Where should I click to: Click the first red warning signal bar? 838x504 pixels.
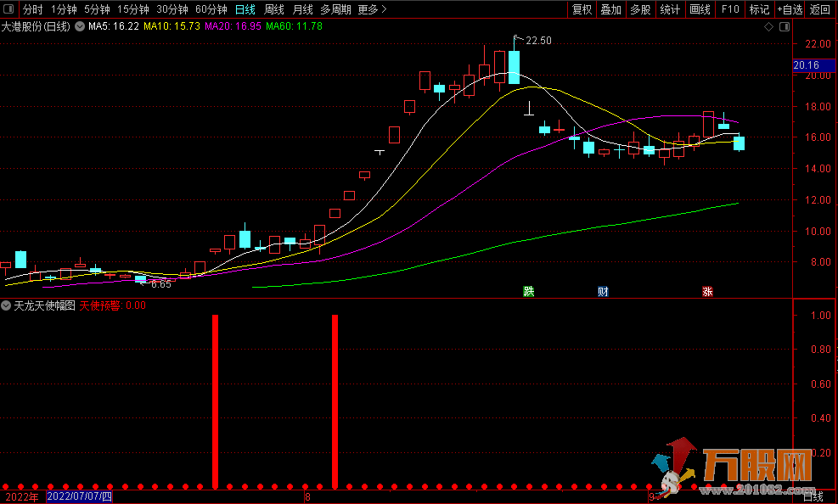[x=216, y=401]
